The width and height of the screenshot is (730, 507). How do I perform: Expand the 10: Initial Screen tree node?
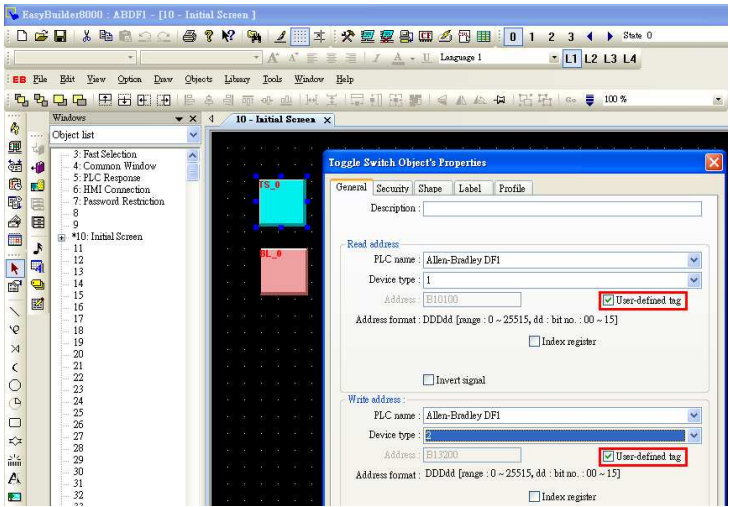61,237
